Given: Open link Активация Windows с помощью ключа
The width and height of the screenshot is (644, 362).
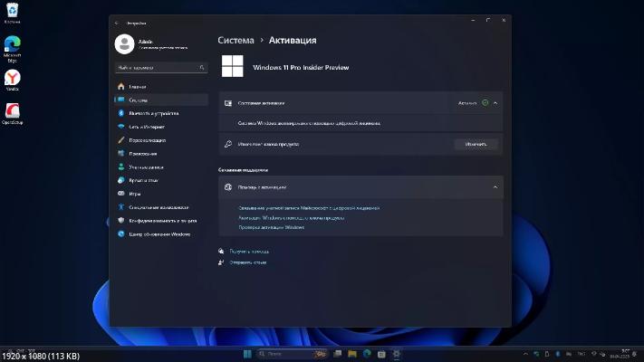Looking at the screenshot, I should [291, 218].
